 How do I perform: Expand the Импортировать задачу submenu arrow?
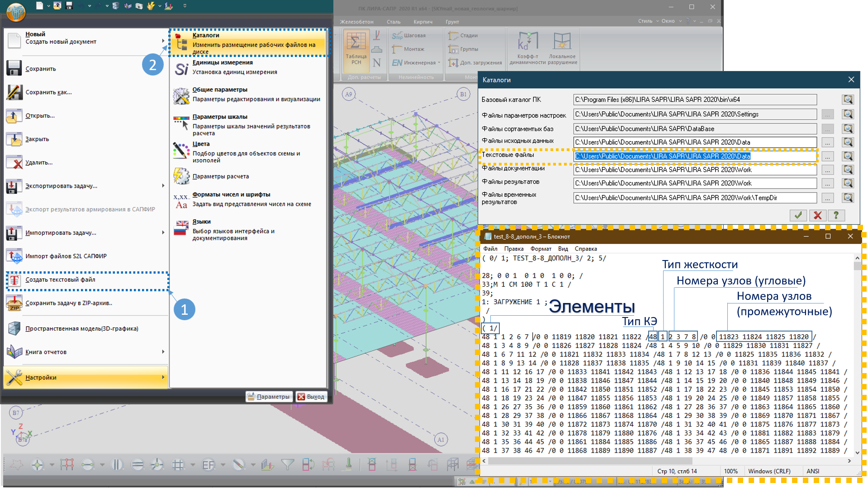(163, 232)
